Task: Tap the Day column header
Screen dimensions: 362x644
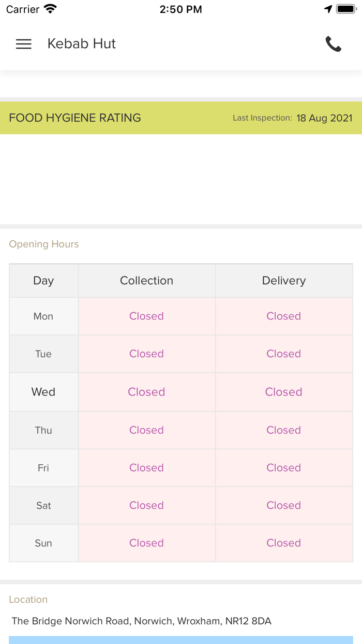Action: click(x=43, y=281)
